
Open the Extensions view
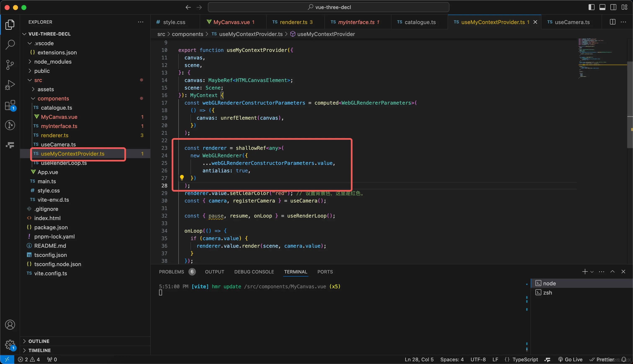(x=10, y=105)
